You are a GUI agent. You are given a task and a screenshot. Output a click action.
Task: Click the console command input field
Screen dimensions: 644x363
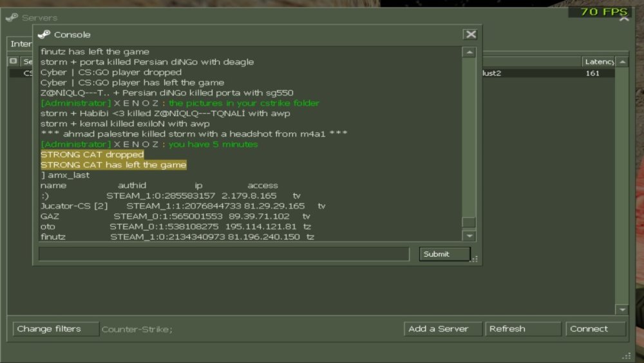pyautogui.click(x=224, y=254)
